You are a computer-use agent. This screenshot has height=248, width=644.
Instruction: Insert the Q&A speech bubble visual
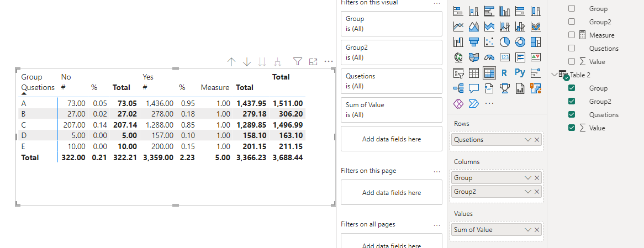[x=473, y=88]
